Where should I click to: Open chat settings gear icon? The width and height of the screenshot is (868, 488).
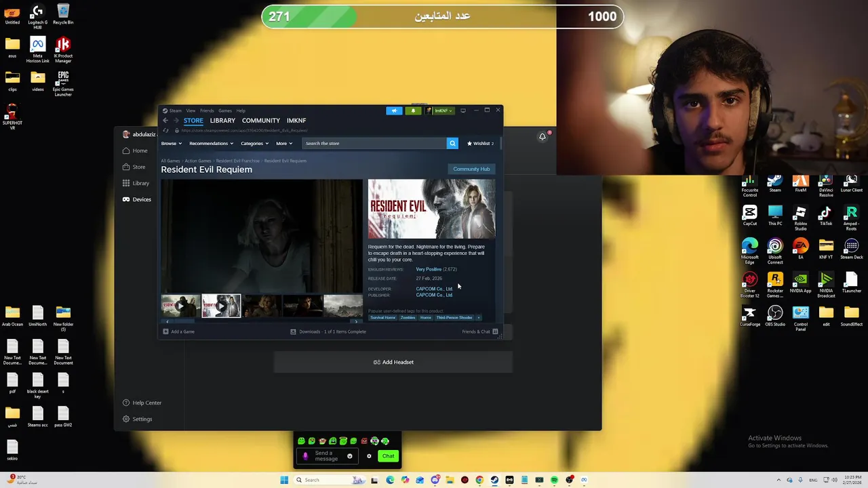(x=369, y=456)
